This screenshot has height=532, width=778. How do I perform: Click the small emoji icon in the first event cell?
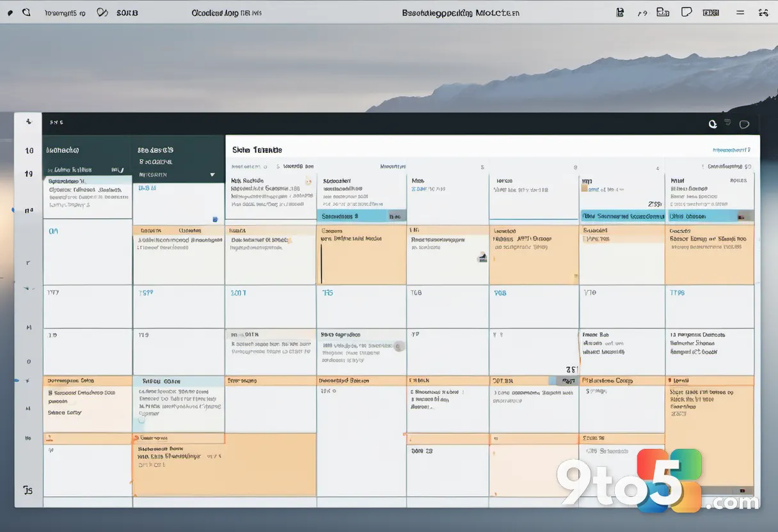click(309, 181)
